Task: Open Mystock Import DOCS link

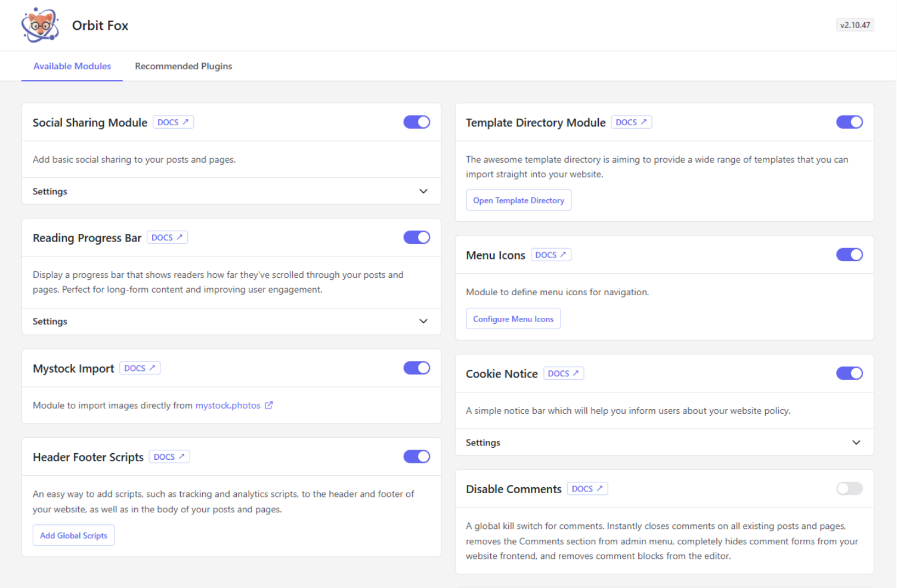Action: point(140,368)
